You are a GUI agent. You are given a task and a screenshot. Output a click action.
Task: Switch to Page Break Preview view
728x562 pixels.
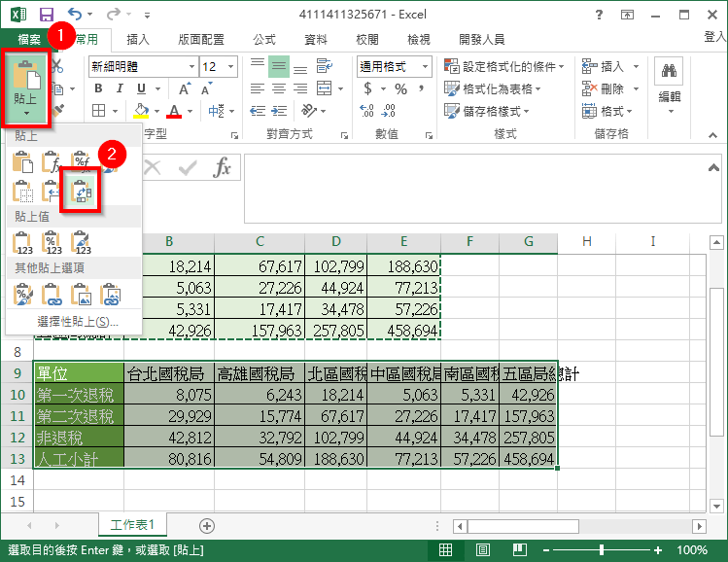520,550
